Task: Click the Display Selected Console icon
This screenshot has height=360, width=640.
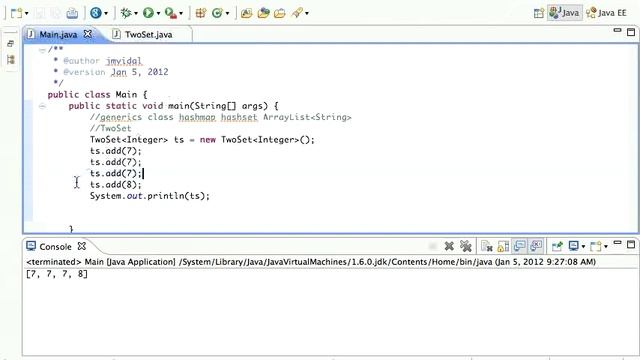Action: coord(574,246)
